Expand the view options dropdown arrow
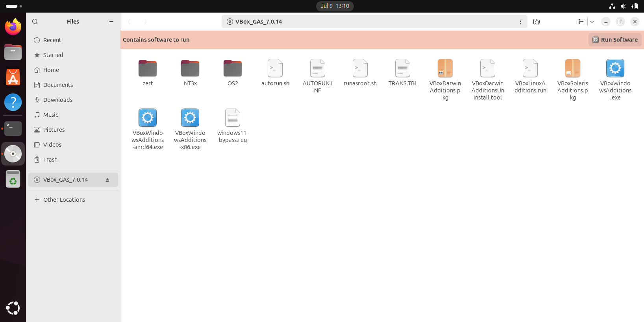Viewport: 644px width, 322px height. click(592, 22)
